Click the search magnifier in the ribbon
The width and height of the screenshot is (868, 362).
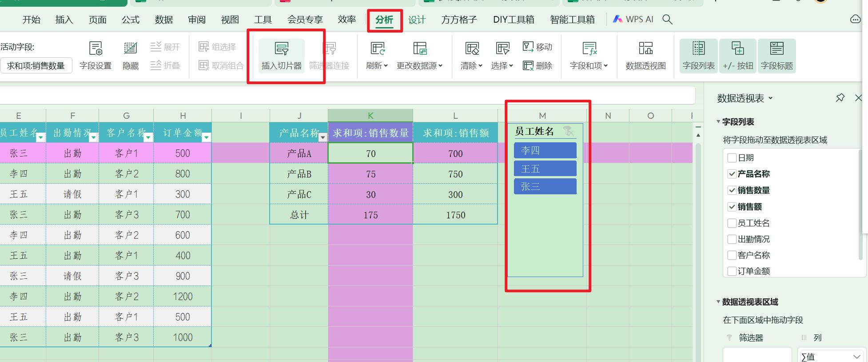coord(667,20)
